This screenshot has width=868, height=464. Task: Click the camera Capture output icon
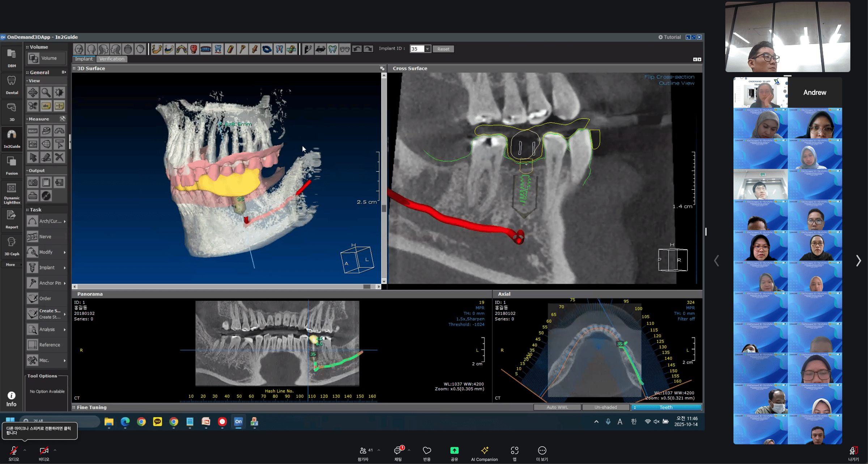click(33, 182)
